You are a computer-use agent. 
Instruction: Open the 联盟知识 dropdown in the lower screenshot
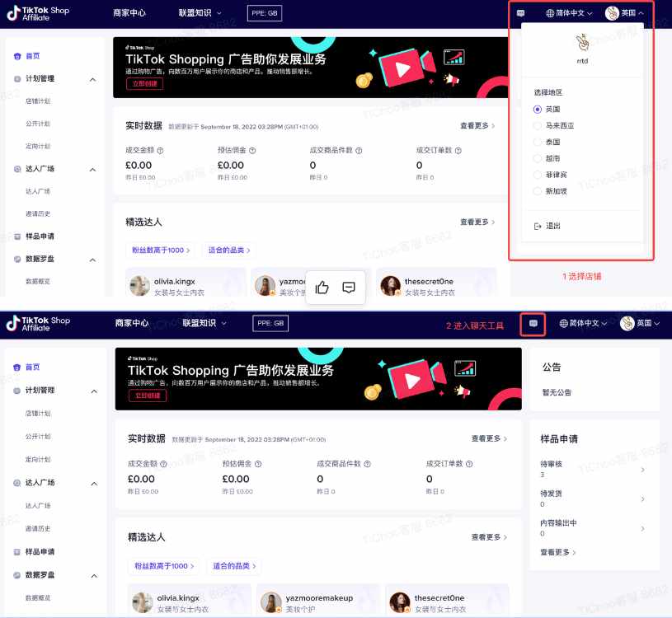(204, 323)
